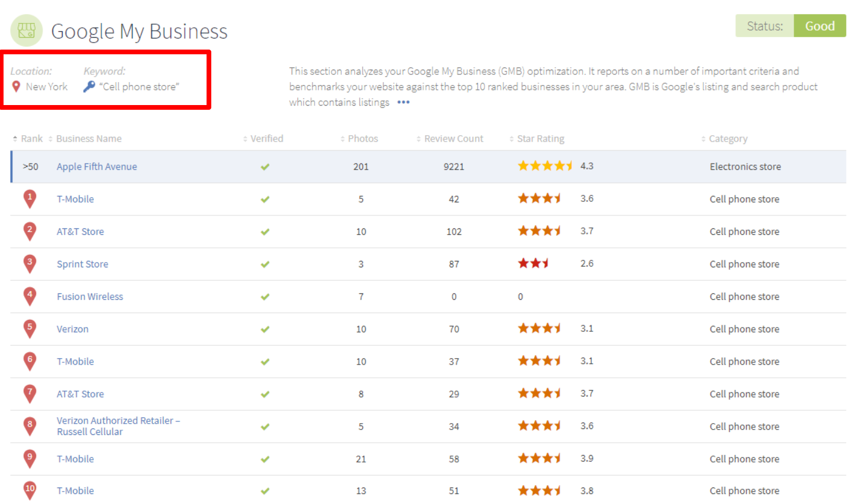Open the rank 2 AT&T Store link
This screenshot has width=851, height=504.
(x=80, y=231)
